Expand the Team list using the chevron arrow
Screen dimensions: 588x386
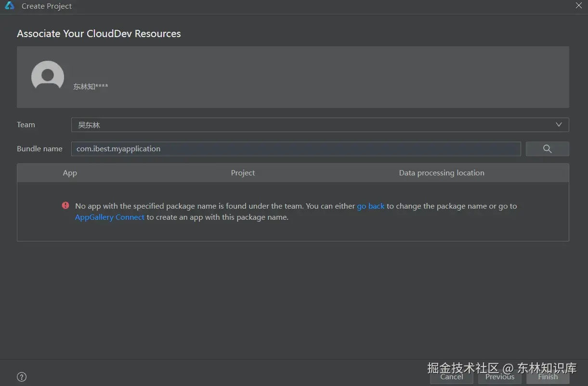click(559, 125)
